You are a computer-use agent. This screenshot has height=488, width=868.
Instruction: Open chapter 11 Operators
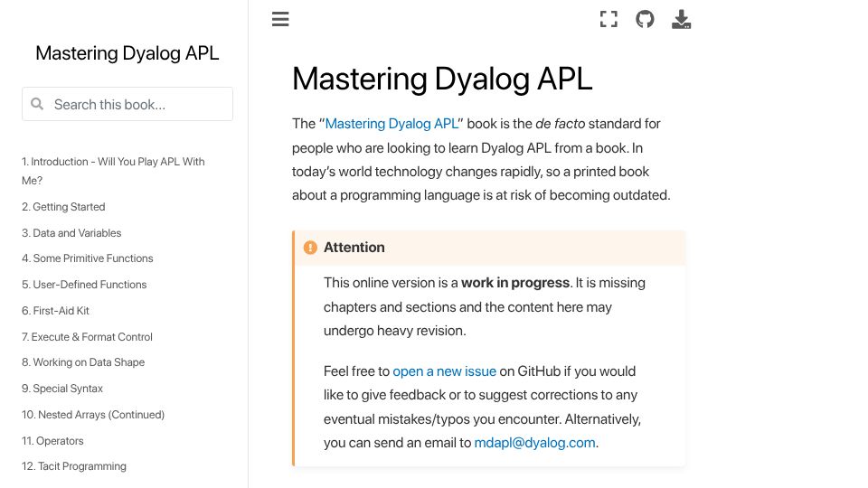tap(52, 441)
